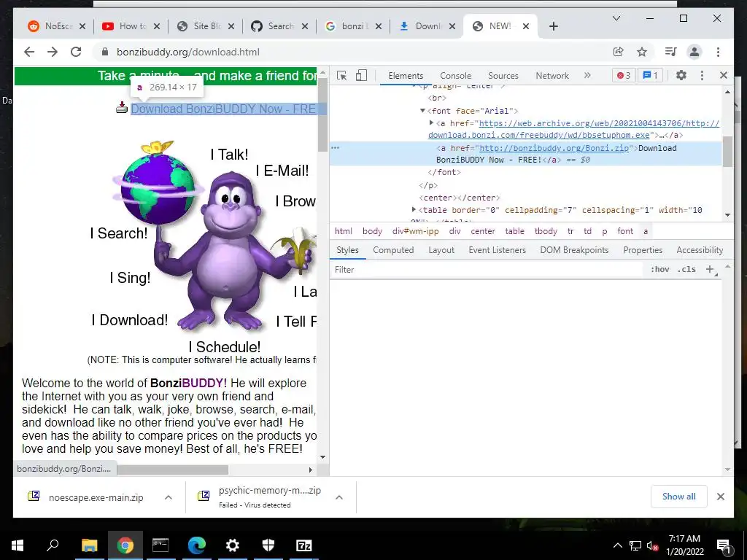Show more DevTools tabs with the chevron

pos(587,75)
